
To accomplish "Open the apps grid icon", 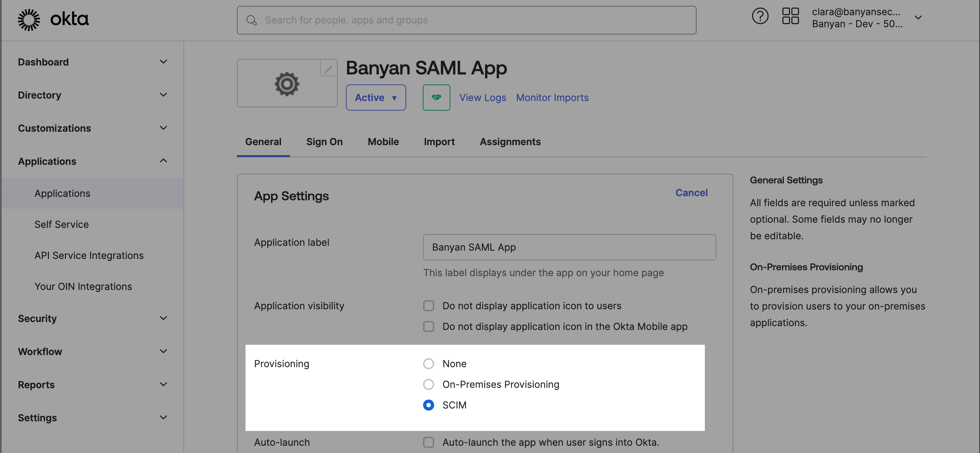I will (x=790, y=17).
